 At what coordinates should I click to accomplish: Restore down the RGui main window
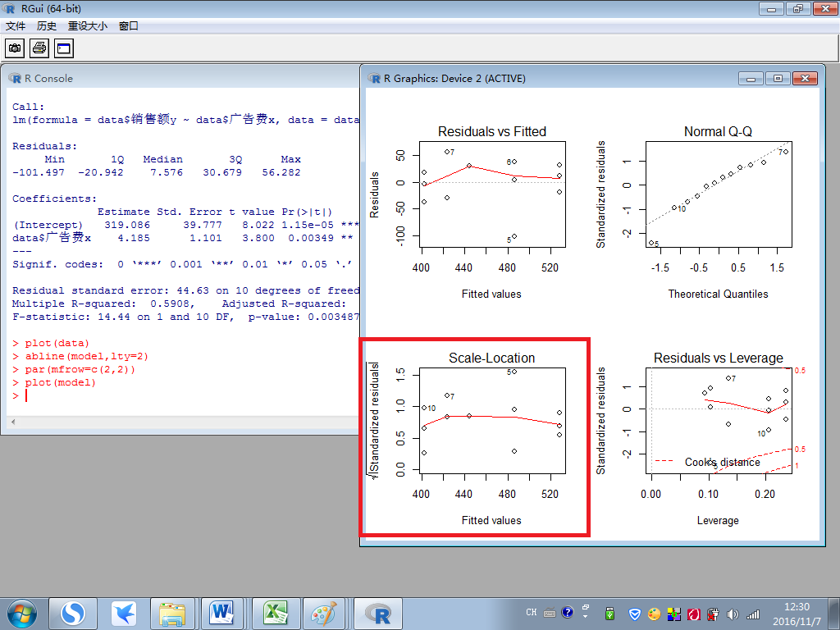coord(798,8)
